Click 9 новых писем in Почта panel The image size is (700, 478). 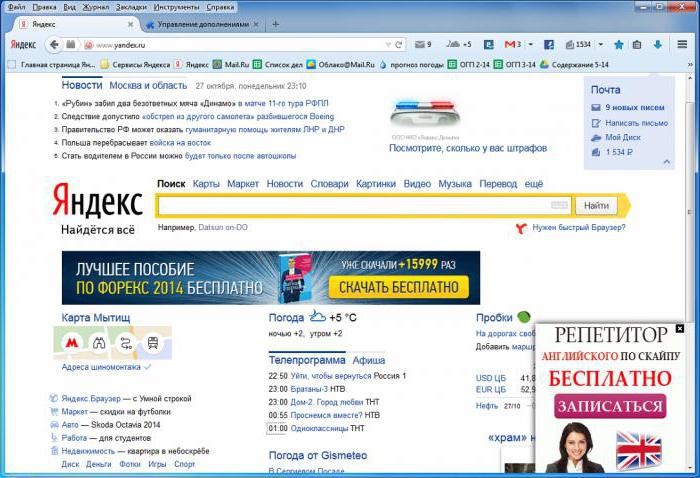point(635,108)
